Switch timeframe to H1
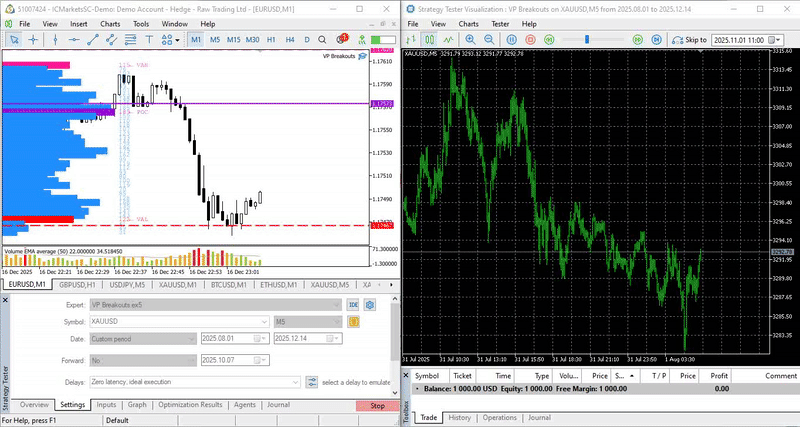800x427 pixels. (271, 39)
